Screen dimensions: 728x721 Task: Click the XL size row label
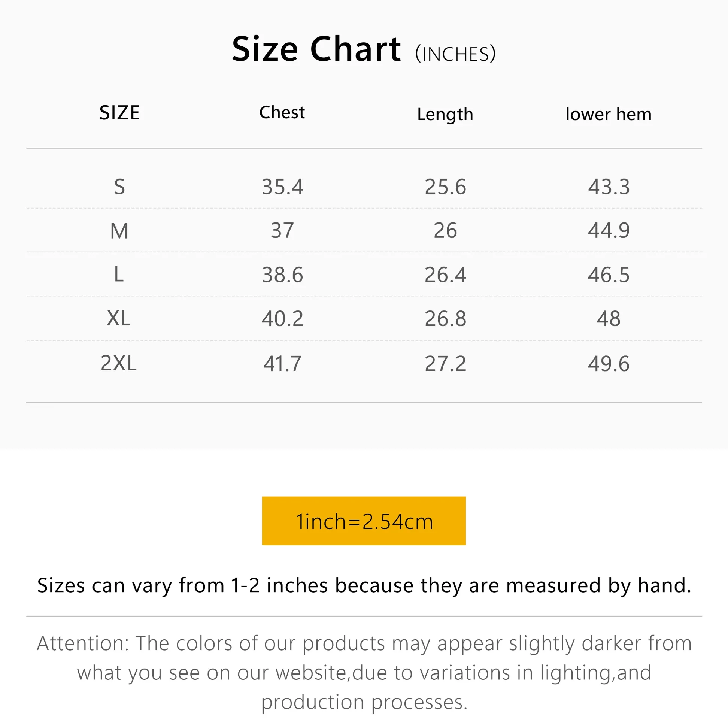pos(119,318)
